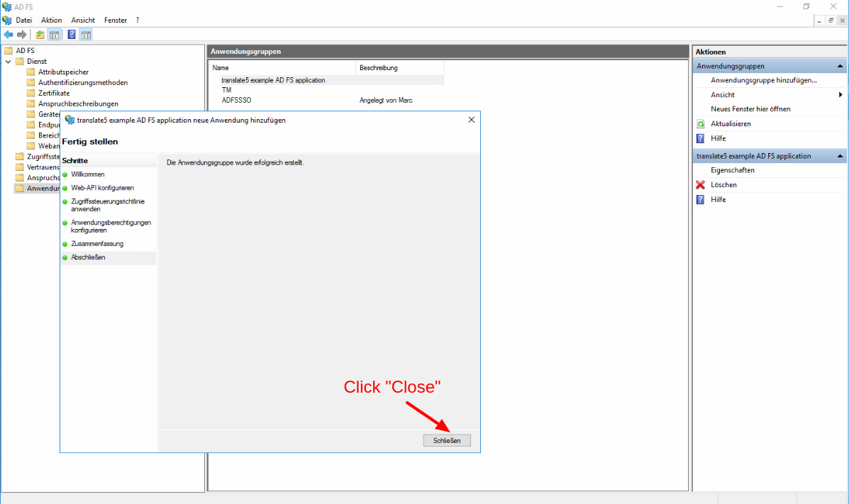This screenshot has height=504, width=849.
Task: Select the translate5 example AD FS application row
Action: [326, 80]
